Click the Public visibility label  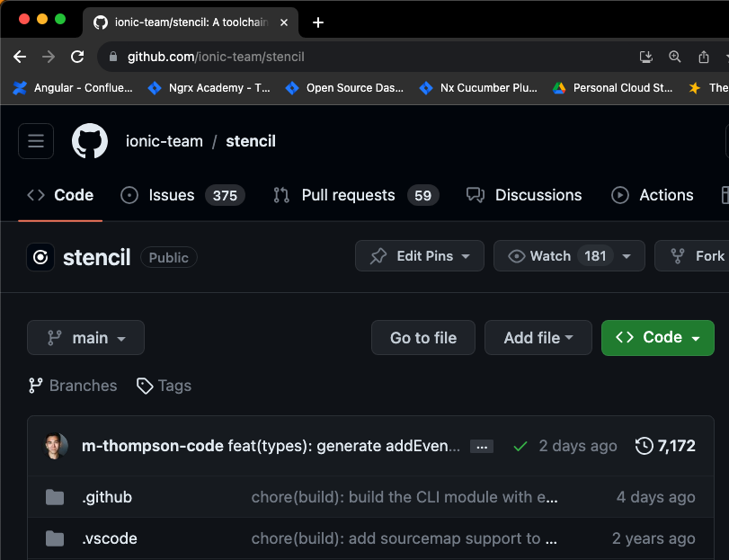click(169, 257)
